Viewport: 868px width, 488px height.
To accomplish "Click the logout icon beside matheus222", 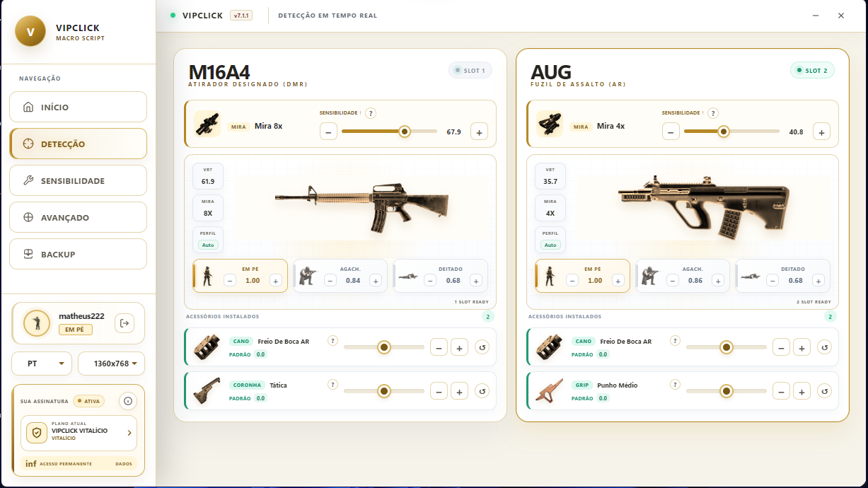I will tap(125, 323).
